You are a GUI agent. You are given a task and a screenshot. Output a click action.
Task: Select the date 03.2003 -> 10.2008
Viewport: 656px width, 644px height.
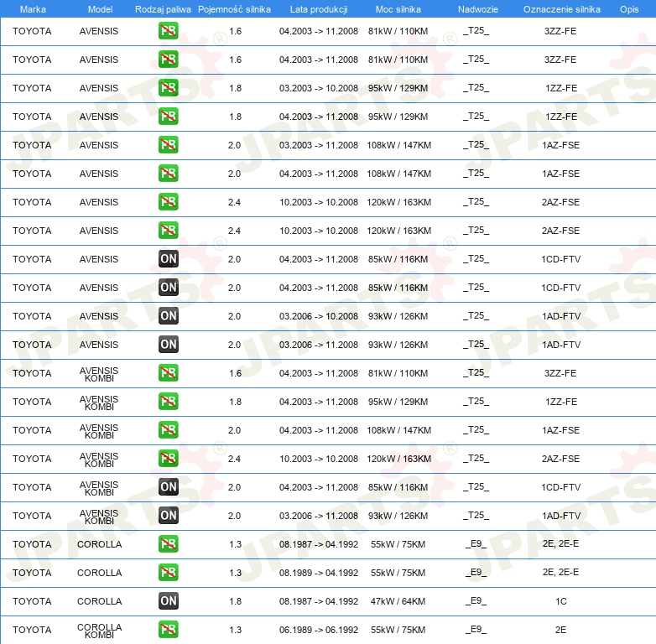click(x=319, y=88)
